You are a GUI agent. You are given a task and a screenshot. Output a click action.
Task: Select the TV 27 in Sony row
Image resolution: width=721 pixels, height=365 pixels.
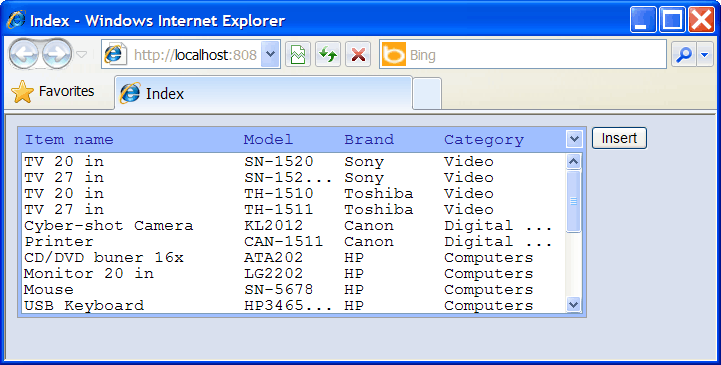293,177
